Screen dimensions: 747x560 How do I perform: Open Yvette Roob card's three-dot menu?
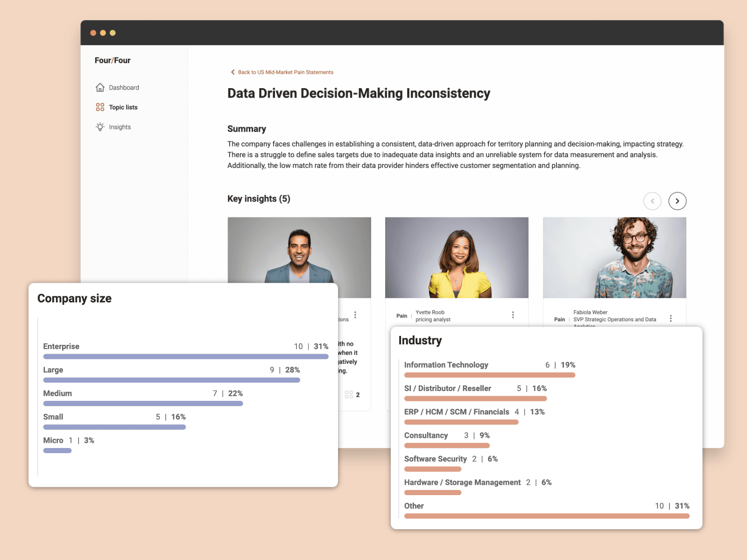[x=513, y=315]
